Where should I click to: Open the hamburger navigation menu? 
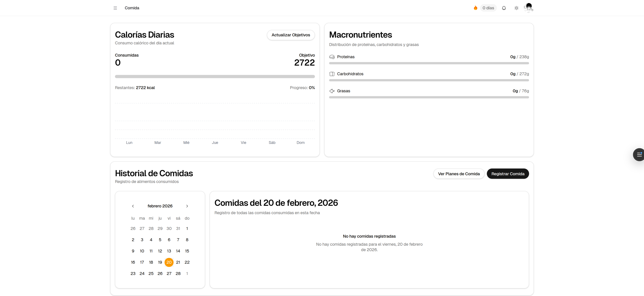[x=115, y=8]
